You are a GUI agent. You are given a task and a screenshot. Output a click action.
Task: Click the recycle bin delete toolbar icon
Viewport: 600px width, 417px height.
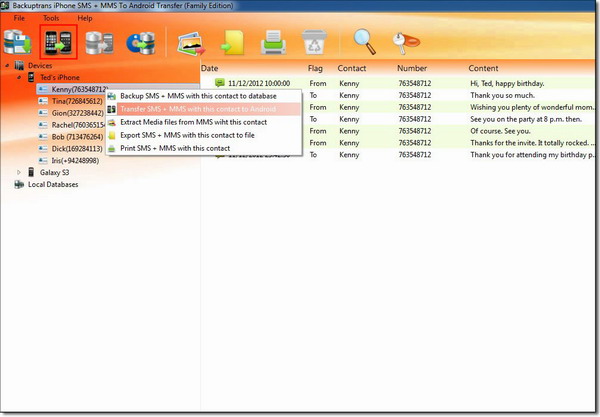[x=314, y=41]
